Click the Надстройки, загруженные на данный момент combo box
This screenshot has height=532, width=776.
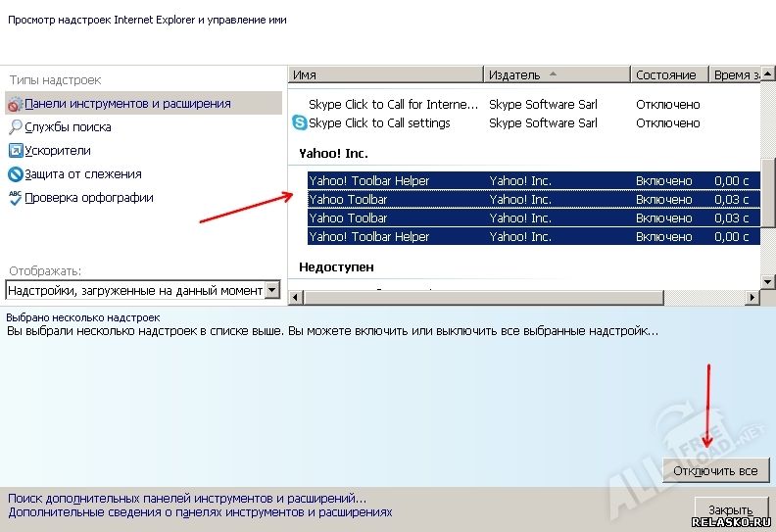coord(142,290)
